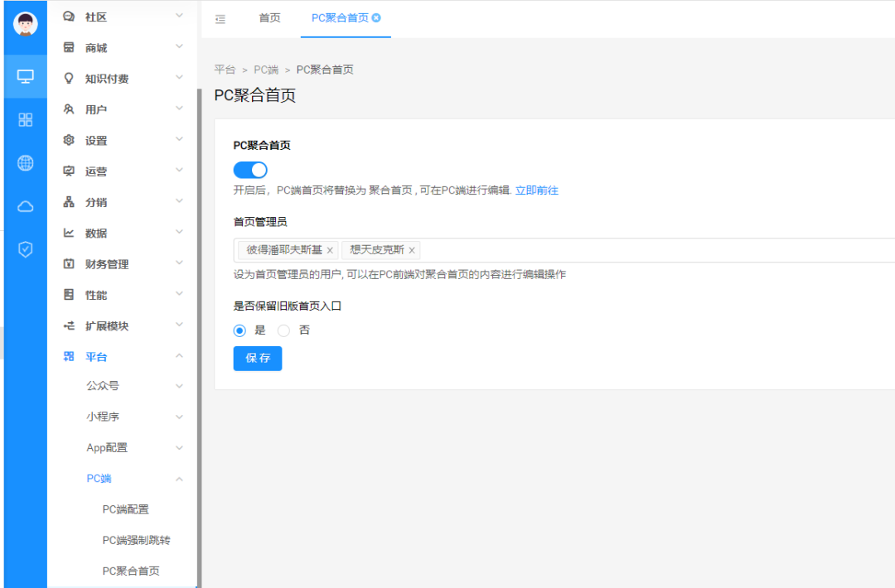Select the PC端配置 menu item
Viewport: 895px width, 588px height.
123,508
